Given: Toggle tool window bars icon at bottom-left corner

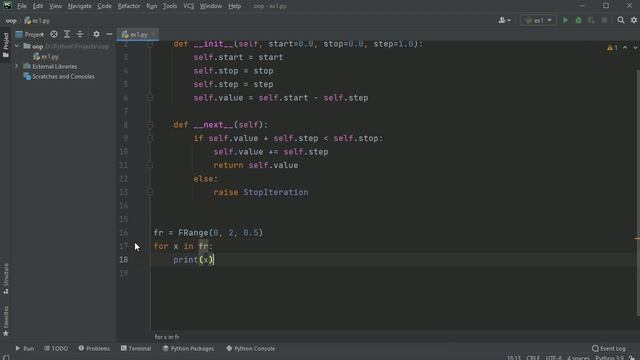Looking at the screenshot, I should click(6, 357).
